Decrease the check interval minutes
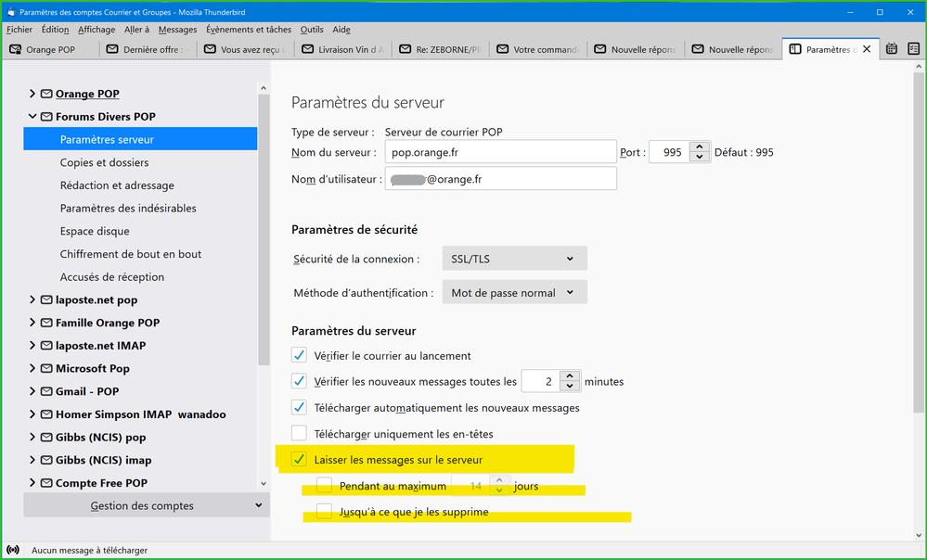 570,387
